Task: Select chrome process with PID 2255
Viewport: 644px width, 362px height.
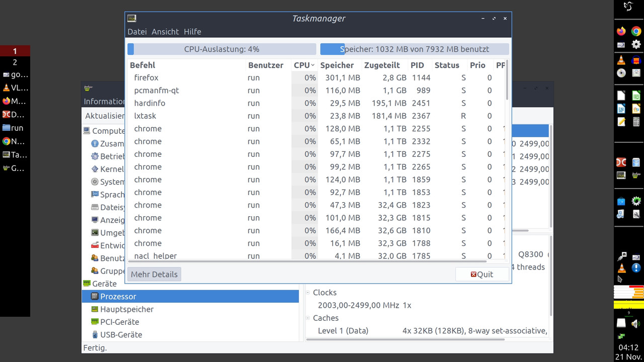Action: (x=316, y=129)
